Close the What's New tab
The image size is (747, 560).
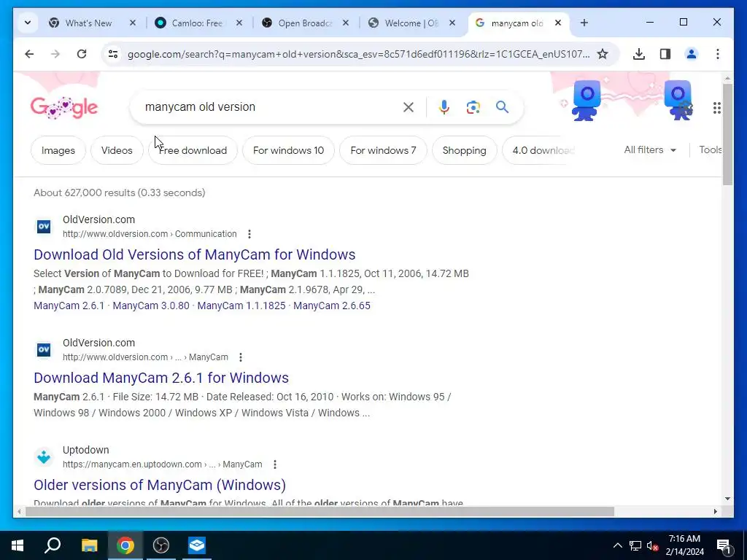[133, 23]
